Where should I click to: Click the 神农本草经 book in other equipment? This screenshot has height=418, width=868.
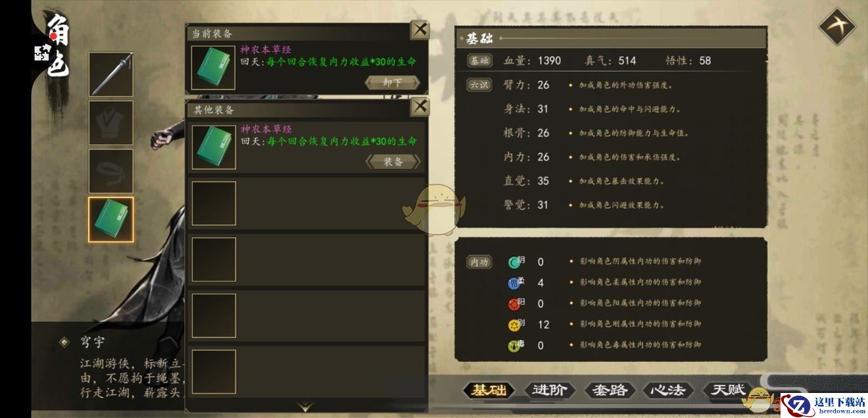pyautogui.click(x=214, y=147)
